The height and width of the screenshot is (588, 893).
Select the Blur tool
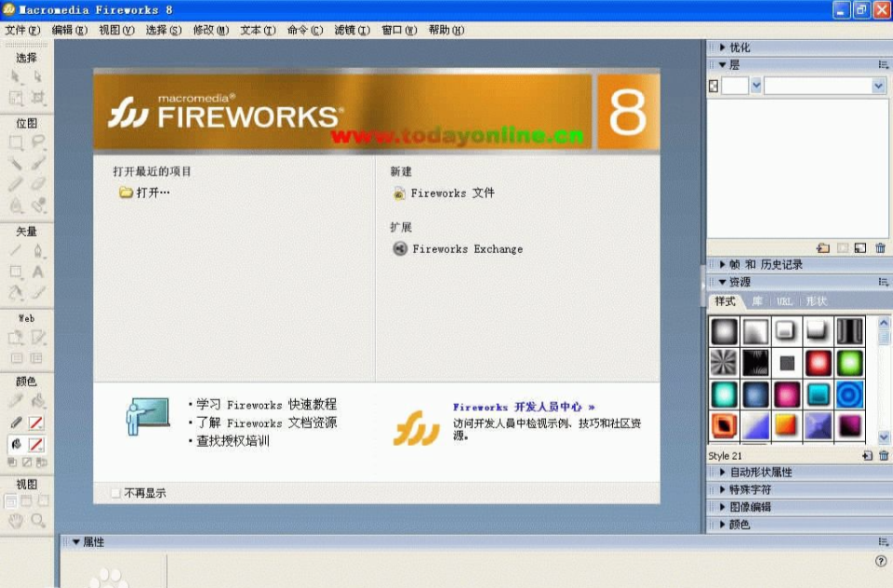(16, 205)
